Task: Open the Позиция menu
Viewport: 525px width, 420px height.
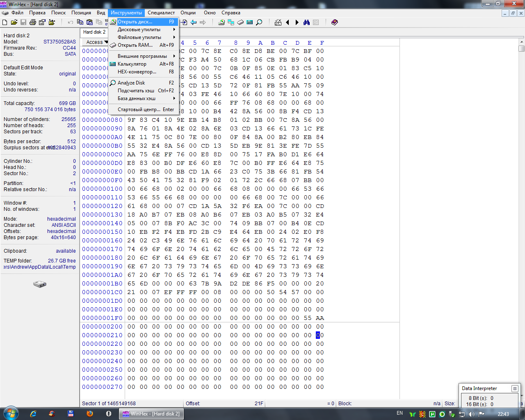Action: pyautogui.click(x=81, y=13)
